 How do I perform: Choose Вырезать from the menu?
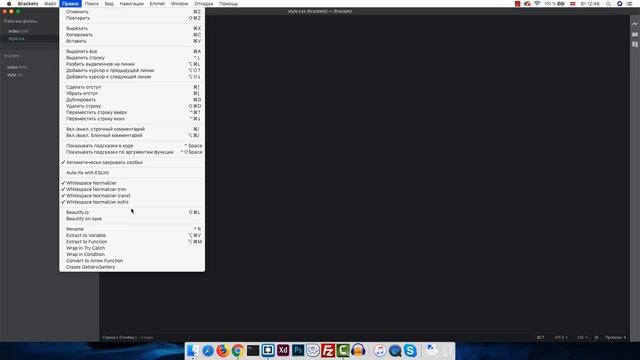(132, 29)
